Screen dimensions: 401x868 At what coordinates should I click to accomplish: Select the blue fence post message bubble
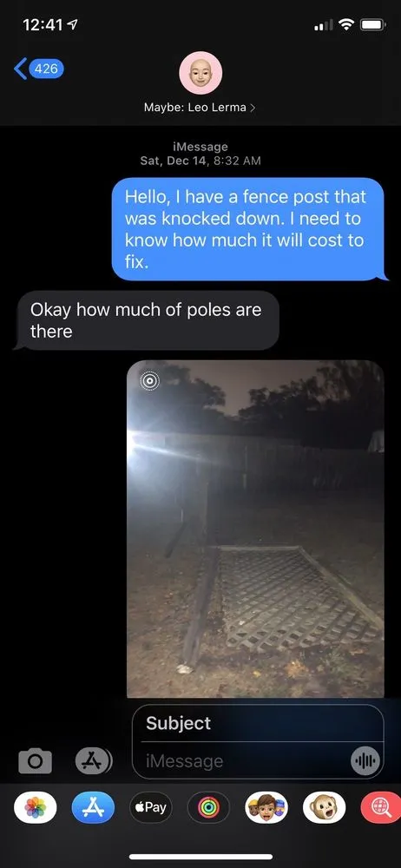pos(247,229)
